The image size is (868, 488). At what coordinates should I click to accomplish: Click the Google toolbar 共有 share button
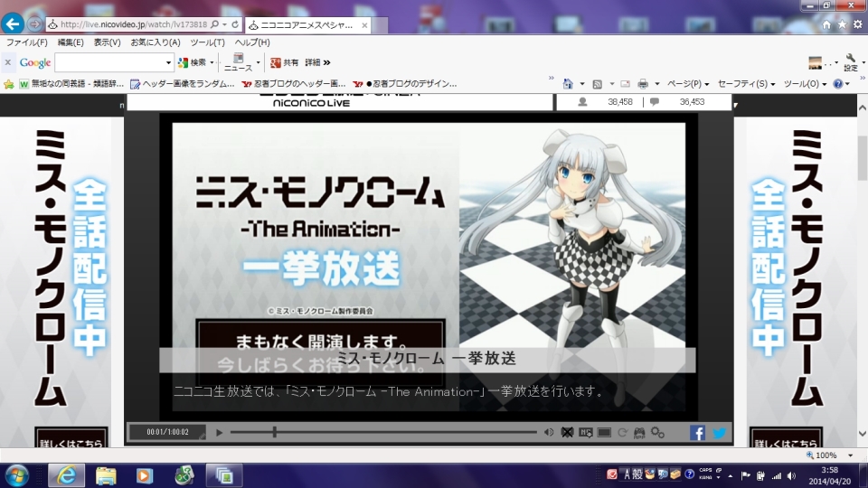tap(284, 62)
